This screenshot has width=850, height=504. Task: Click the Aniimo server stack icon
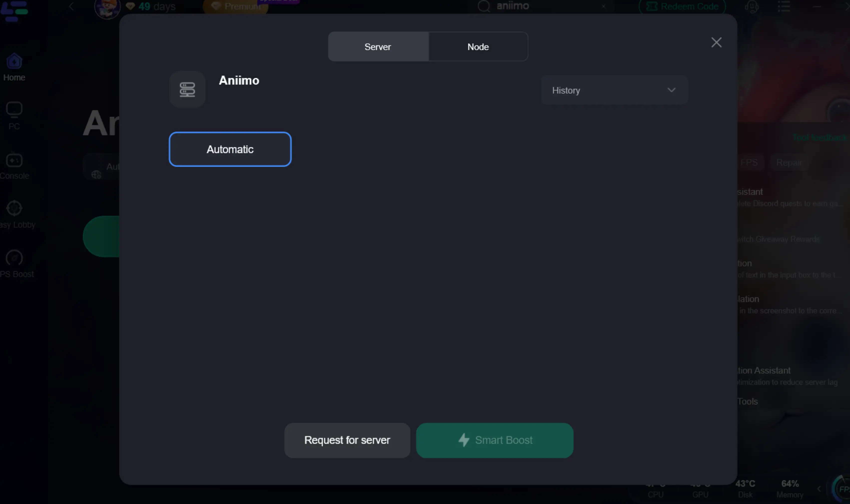[x=187, y=90]
